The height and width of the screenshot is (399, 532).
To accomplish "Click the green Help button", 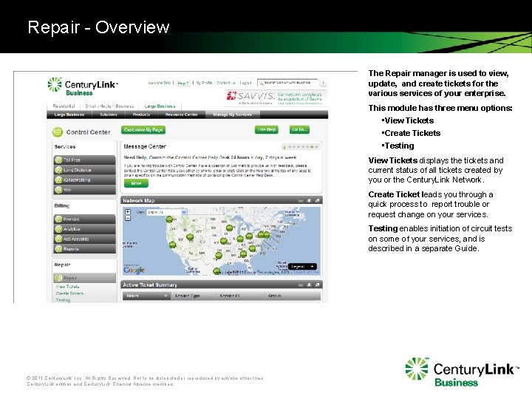I will pos(266,129).
